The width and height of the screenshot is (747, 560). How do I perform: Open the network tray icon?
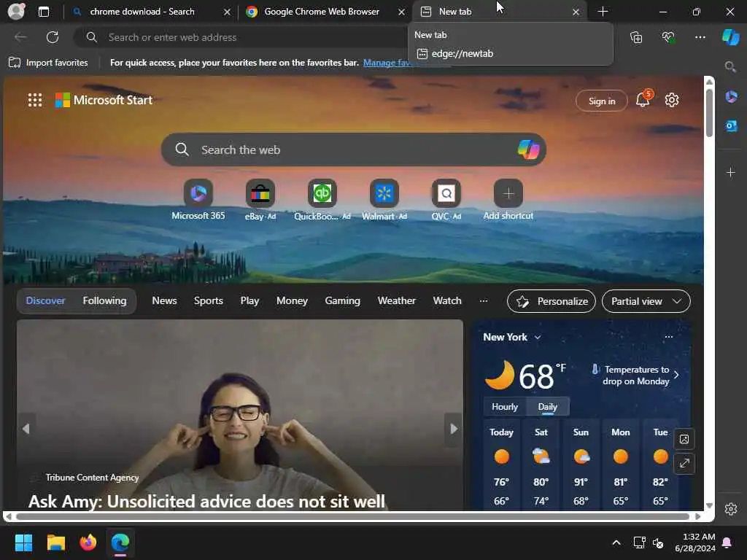pos(639,542)
